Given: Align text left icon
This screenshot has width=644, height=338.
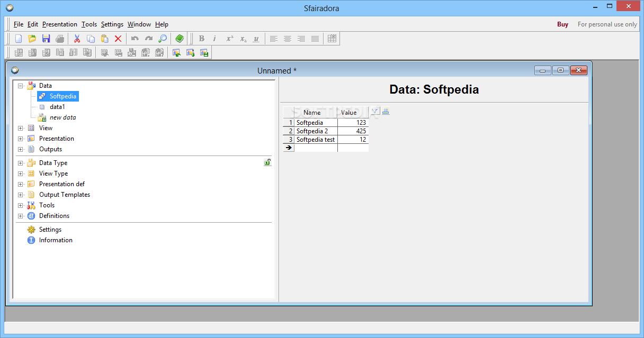Looking at the screenshot, I should (273, 39).
